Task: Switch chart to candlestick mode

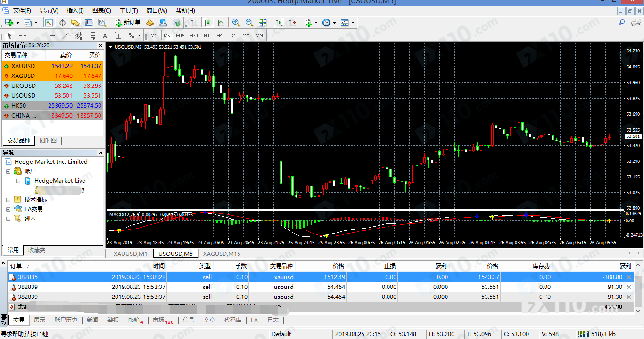Action: (x=207, y=23)
